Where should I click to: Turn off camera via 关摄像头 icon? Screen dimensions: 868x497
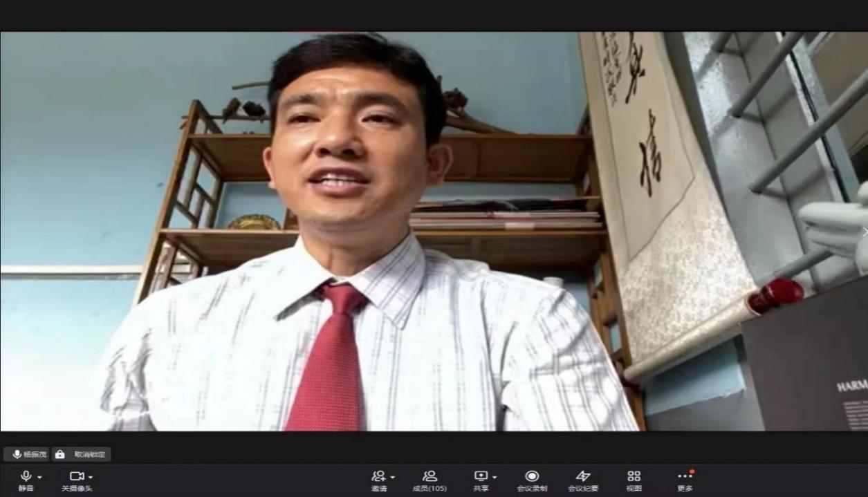click(x=76, y=477)
